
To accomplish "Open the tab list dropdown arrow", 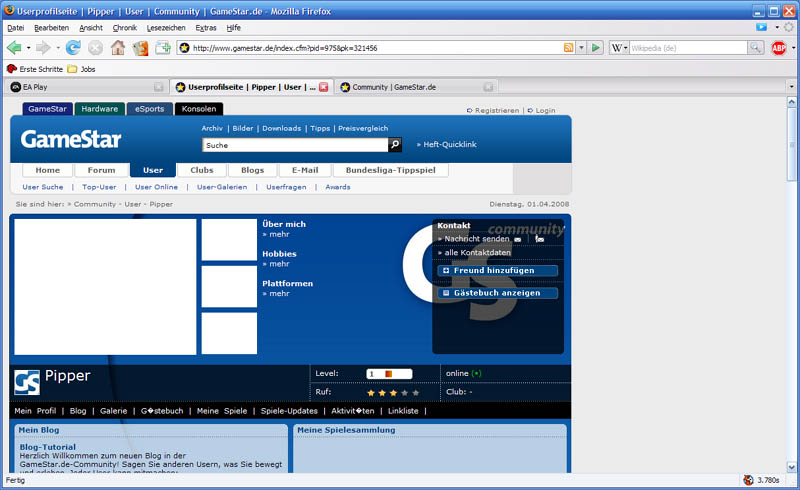I will pyautogui.click(x=792, y=87).
